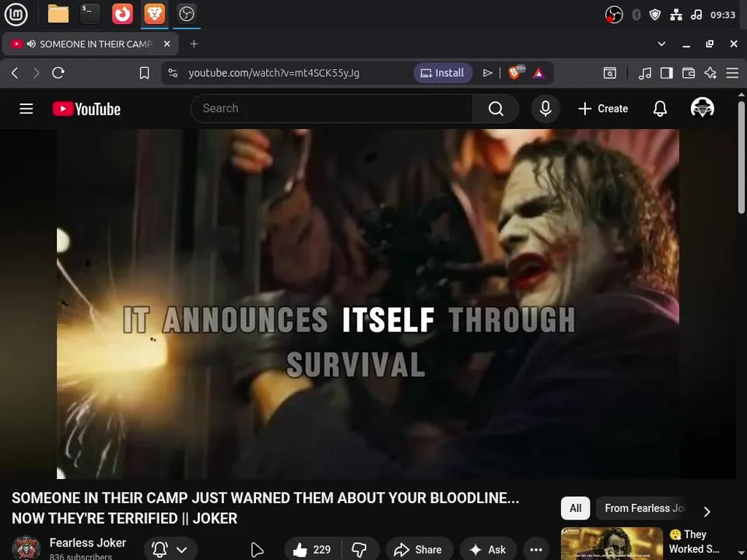
Task: Like the video with 229 likes
Action: (x=313, y=550)
